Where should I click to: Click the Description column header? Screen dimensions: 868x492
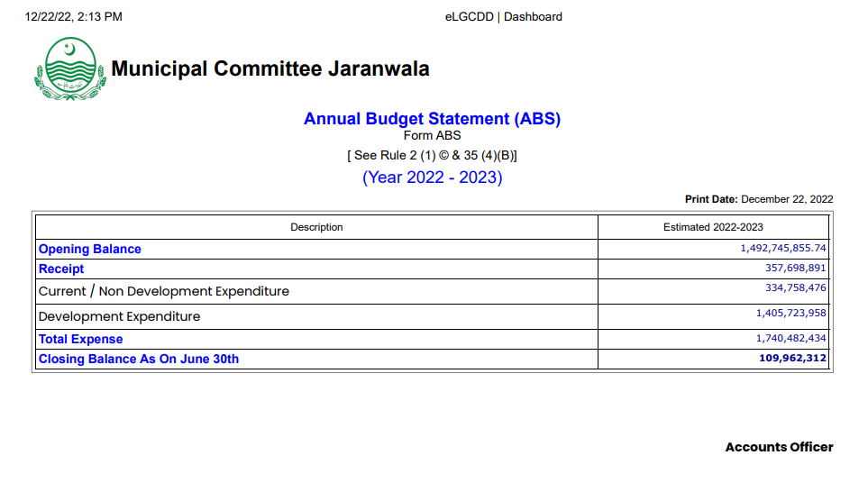coord(316,227)
